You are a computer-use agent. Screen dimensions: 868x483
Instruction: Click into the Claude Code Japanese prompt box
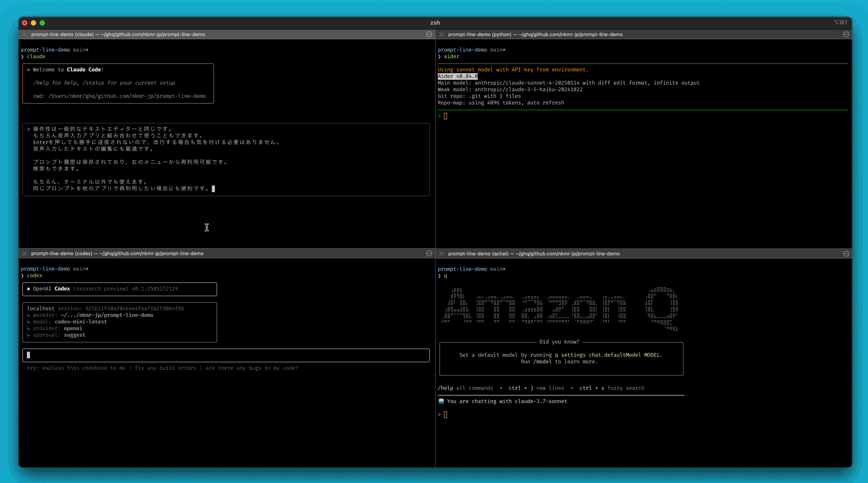pos(225,159)
